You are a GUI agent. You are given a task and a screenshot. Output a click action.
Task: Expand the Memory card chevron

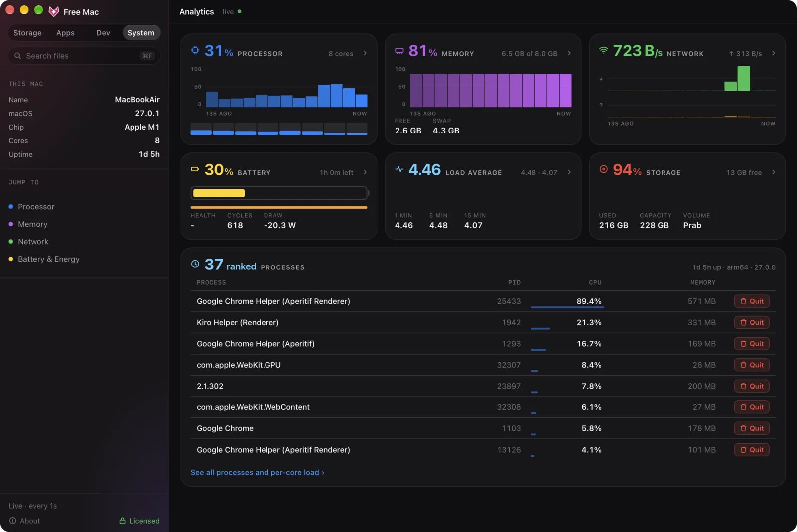click(569, 53)
